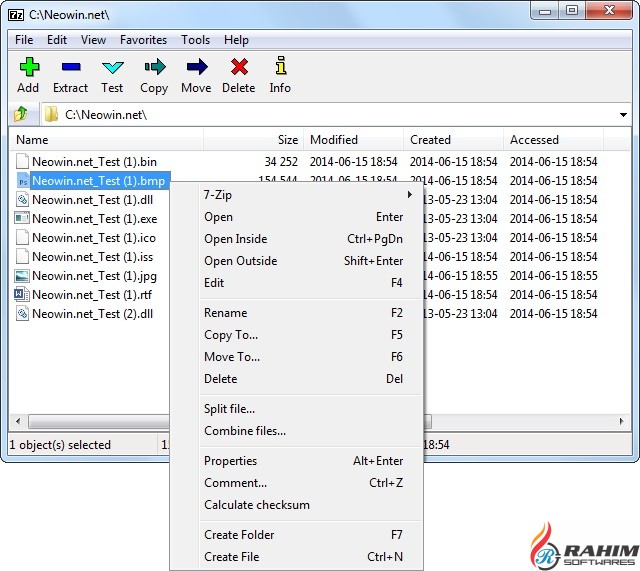Click the red Delete toolbar icon
This screenshot has width=640, height=571.
[238, 67]
